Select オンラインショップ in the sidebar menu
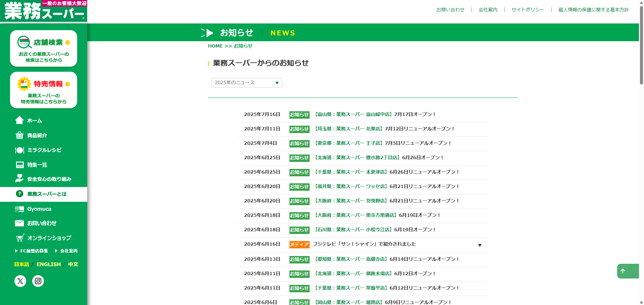644x305 pixels. click(49, 238)
